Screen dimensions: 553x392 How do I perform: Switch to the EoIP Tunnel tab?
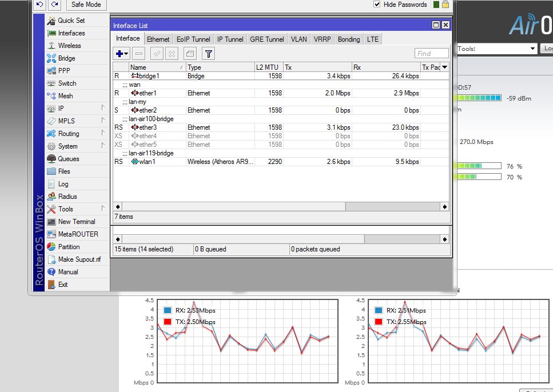[x=193, y=39]
